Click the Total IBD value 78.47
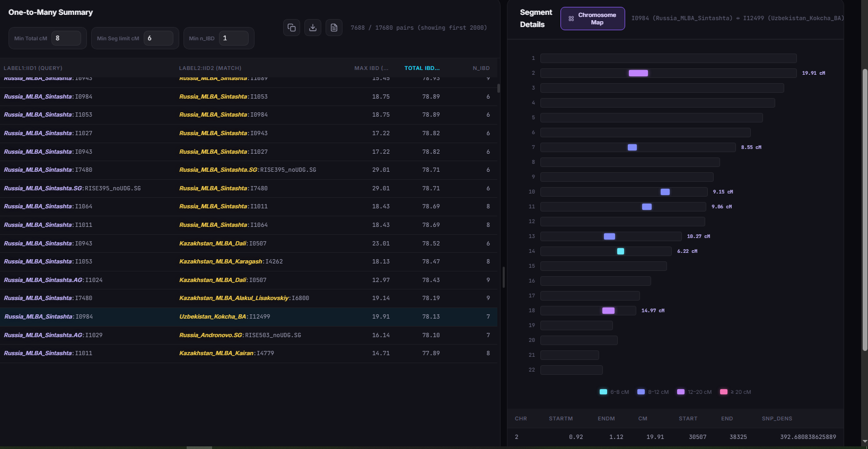The height and width of the screenshot is (449, 868). (431, 262)
